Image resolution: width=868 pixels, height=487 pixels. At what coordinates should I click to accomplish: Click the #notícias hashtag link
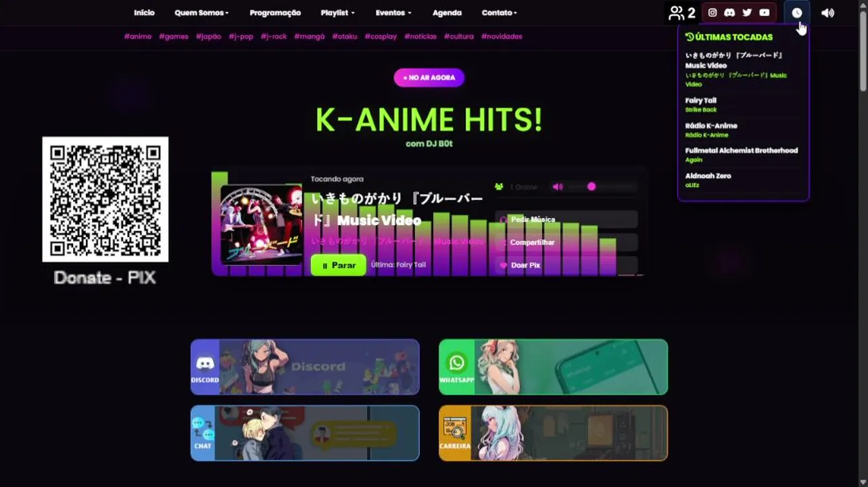420,37
